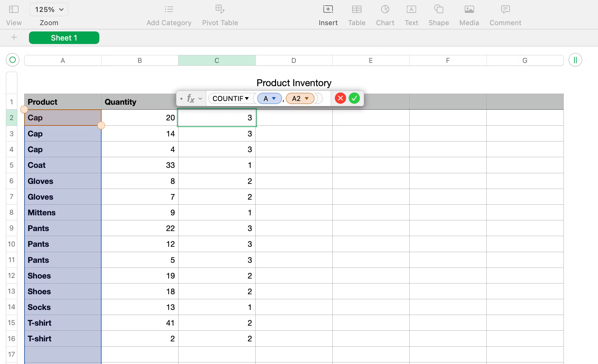Add a new sheet with plus button
The height and width of the screenshot is (364, 598).
point(14,37)
